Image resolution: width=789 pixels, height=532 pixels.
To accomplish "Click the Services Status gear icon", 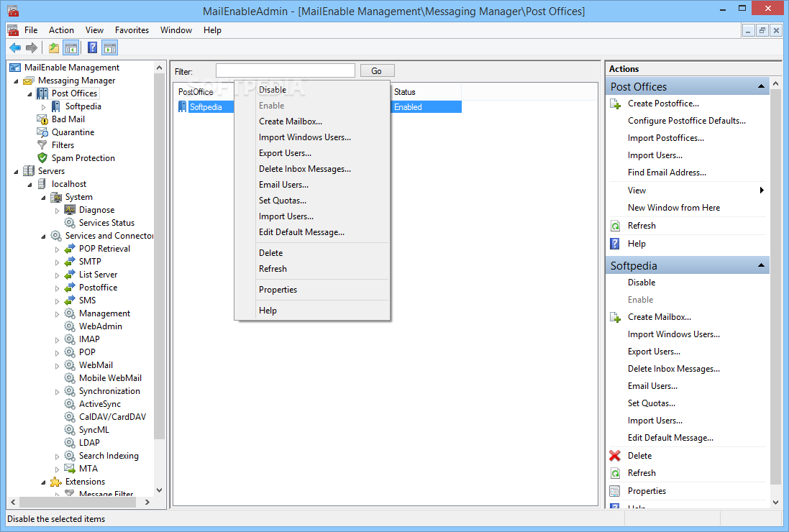I will pyautogui.click(x=70, y=223).
